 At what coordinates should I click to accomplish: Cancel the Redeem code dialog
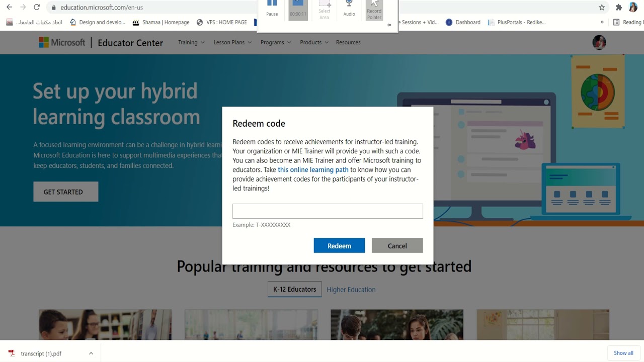click(x=397, y=246)
